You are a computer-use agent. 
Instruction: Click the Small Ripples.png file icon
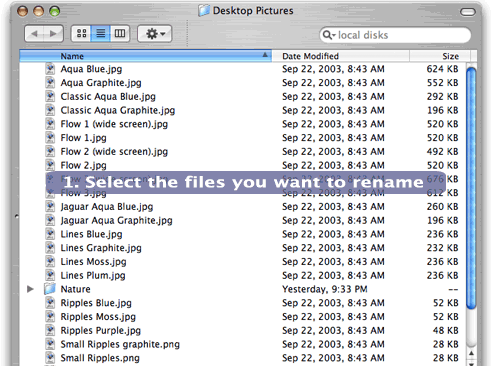click(x=50, y=358)
